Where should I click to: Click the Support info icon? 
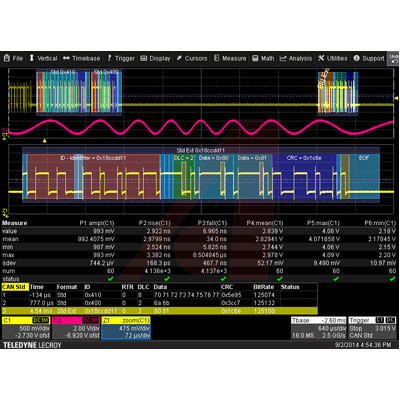pos(356,58)
